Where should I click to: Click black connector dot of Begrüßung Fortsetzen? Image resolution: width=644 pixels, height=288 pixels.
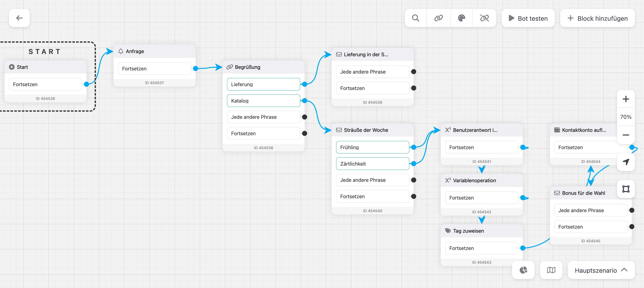pyautogui.click(x=304, y=133)
